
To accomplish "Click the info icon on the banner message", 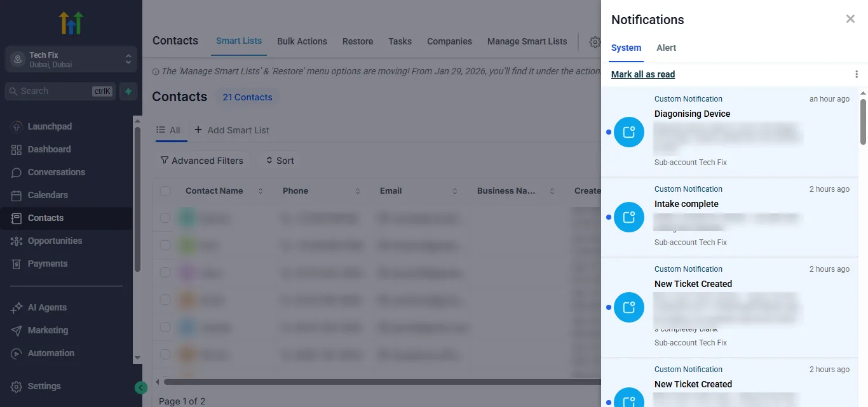I will pyautogui.click(x=156, y=72).
